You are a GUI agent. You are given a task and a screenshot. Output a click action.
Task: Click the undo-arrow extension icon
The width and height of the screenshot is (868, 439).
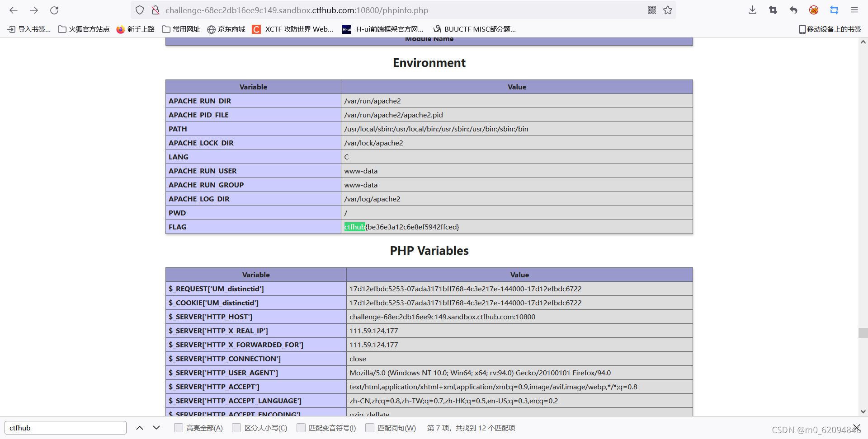coord(793,10)
